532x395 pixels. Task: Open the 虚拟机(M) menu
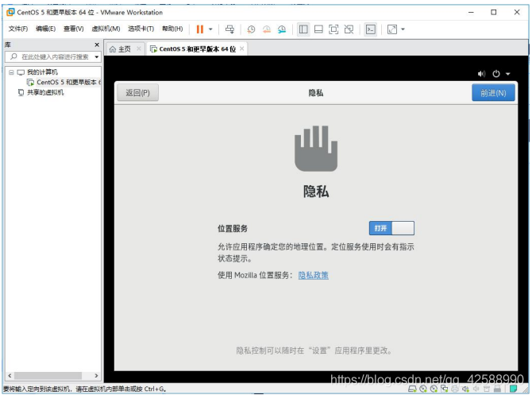(x=106, y=29)
